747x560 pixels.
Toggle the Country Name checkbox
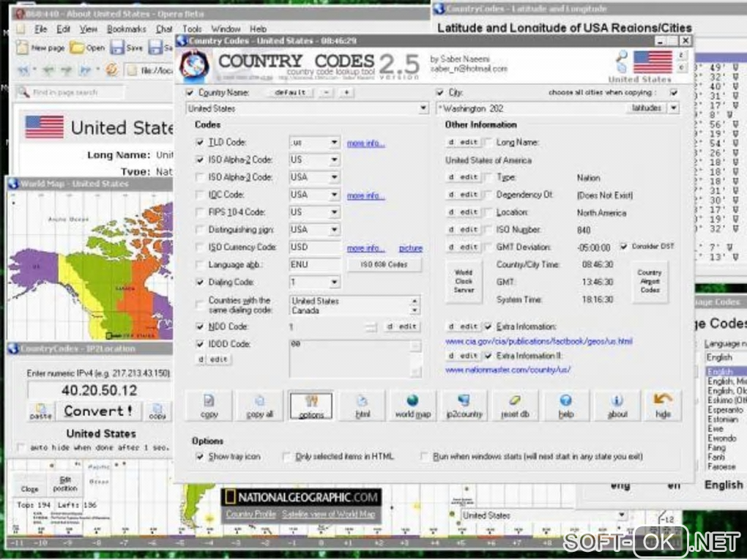click(x=190, y=92)
